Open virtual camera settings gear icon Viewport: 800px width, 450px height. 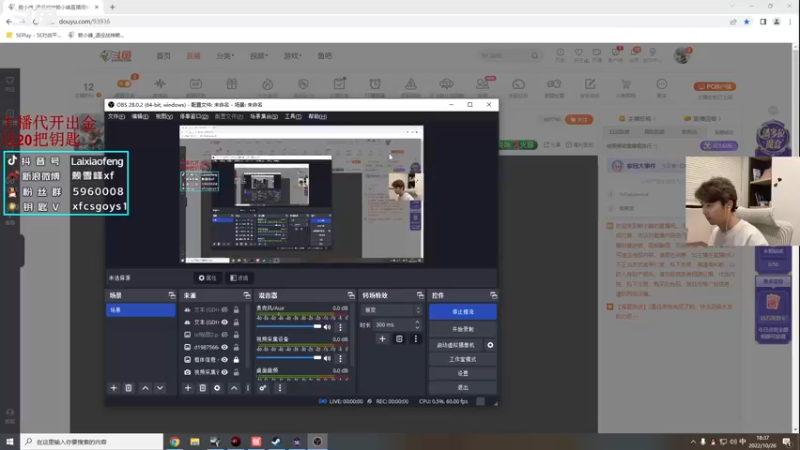tap(490, 345)
